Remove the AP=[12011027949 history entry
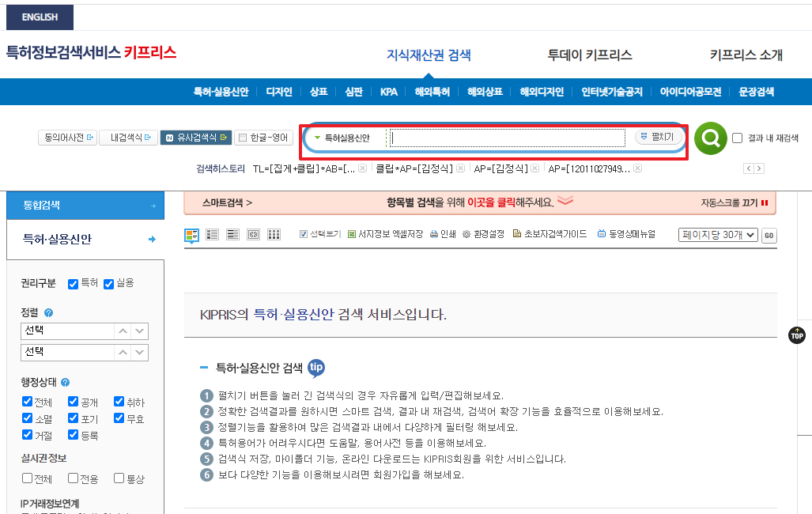 coord(638,168)
